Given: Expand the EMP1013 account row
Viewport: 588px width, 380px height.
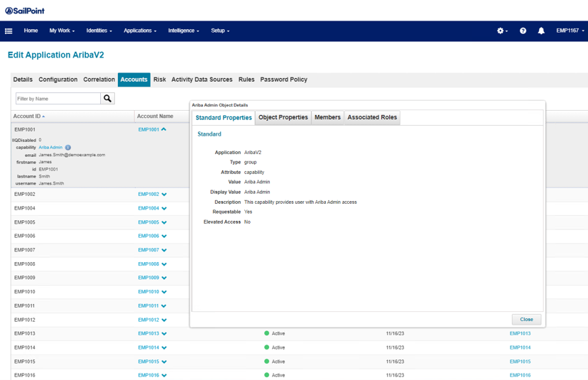Looking at the screenshot, I should point(164,334).
